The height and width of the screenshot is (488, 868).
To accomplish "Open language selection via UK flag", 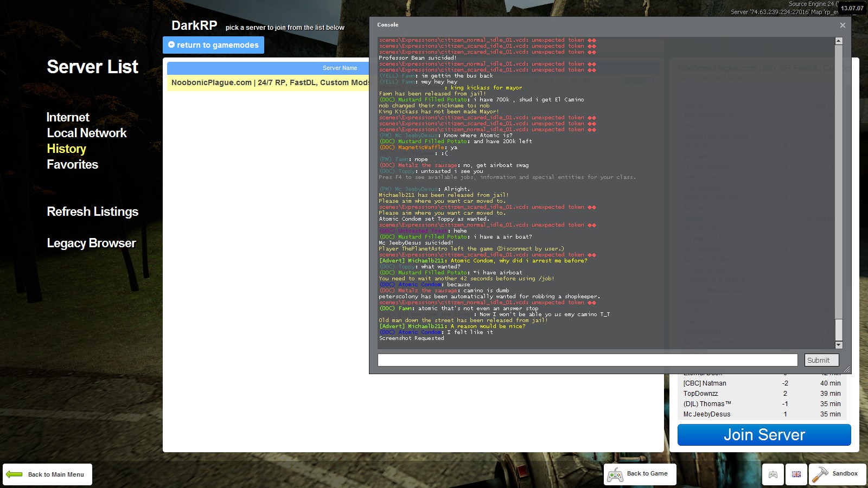I will point(796,474).
